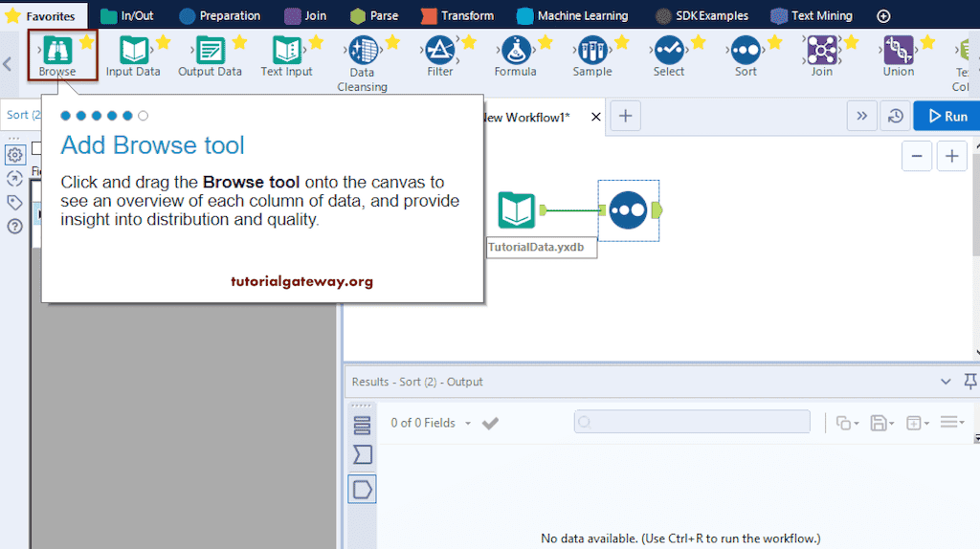
Task: Toggle favorite star on Select tool
Action: point(699,42)
